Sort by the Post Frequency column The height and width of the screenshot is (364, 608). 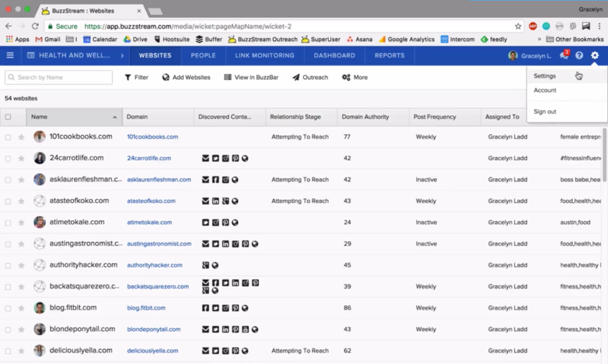pos(445,116)
